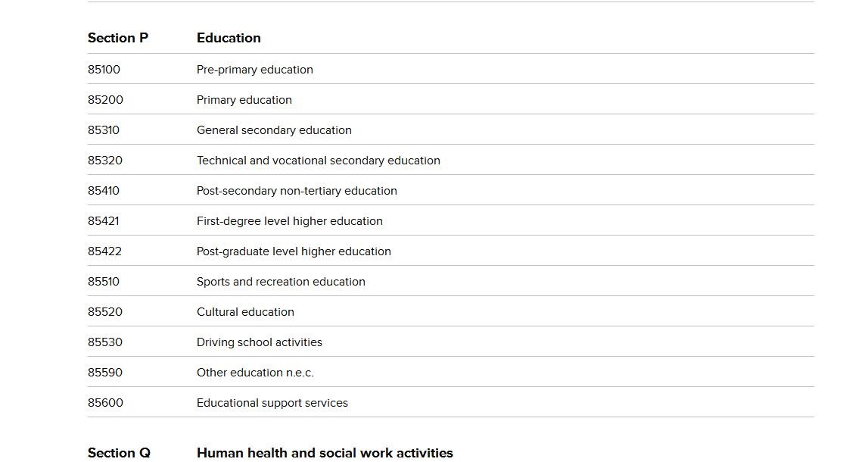Screen dimensions: 868x462
Task: Click the "Education" section title
Action: (x=229, y=38)
